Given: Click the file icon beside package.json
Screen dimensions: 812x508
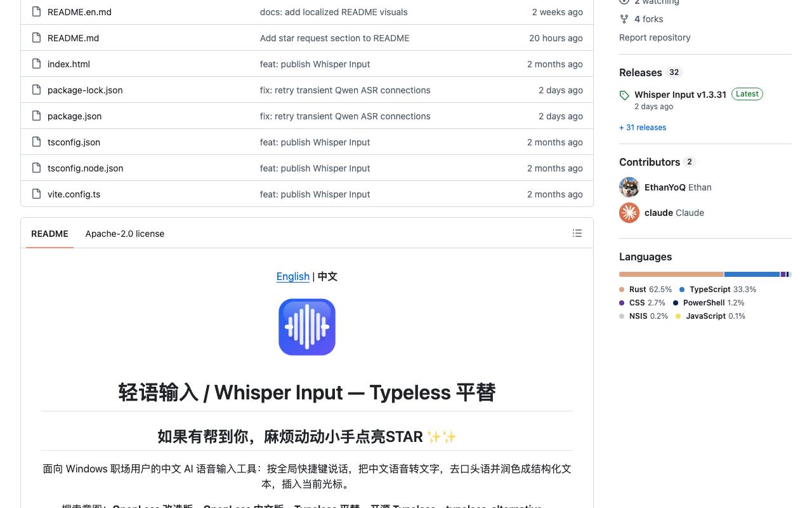Looking at the screenshot, I should [36, 116].
